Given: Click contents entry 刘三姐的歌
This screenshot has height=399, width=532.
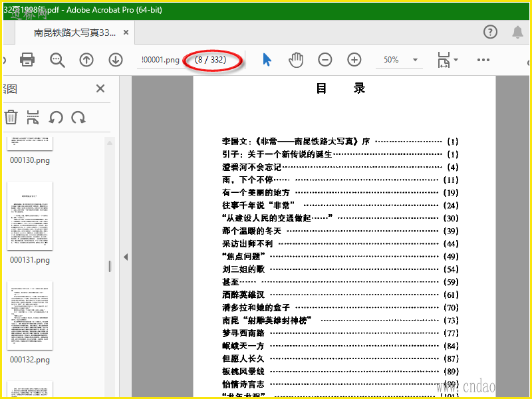Looking at the screenshot, I should pos(243,269).
